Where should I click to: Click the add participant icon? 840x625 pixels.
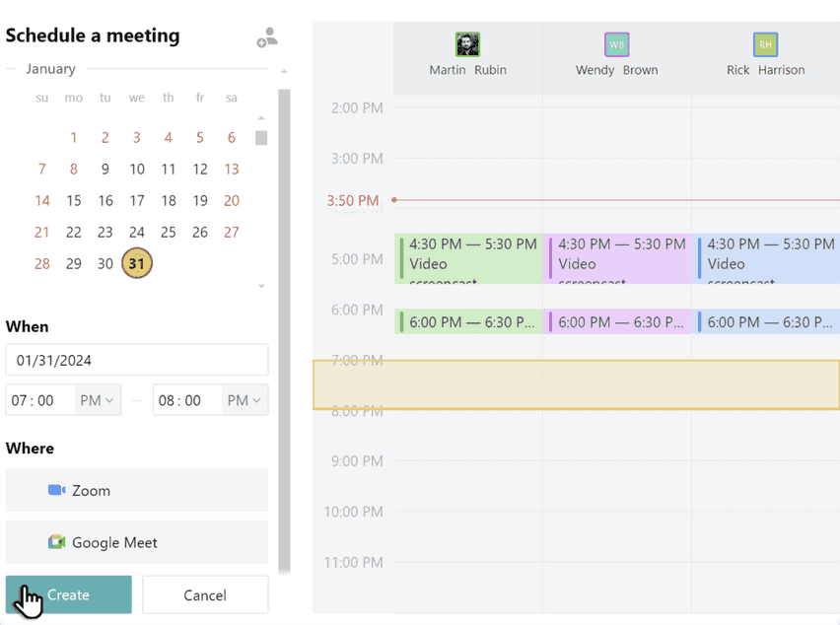266,38
